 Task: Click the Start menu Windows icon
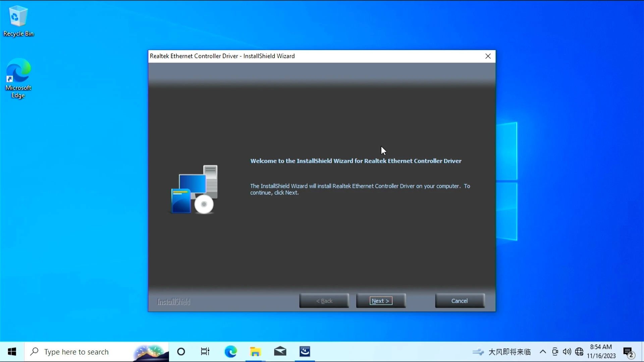tap(12, 351)
